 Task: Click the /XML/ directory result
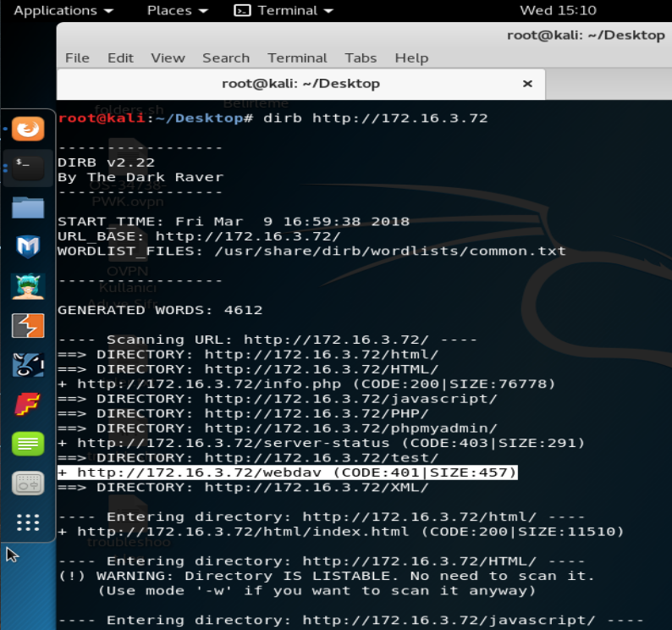pos(243,488)
